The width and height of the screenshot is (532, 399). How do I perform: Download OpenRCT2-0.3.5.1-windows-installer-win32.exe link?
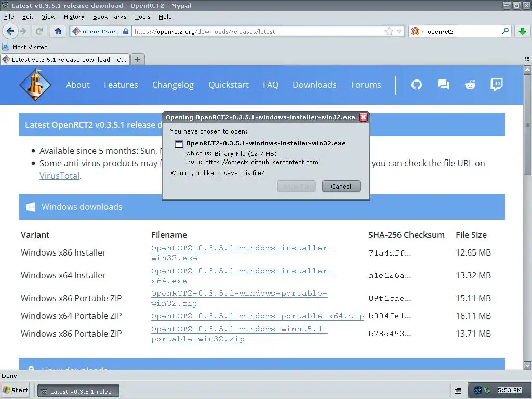tap(242, 253)
